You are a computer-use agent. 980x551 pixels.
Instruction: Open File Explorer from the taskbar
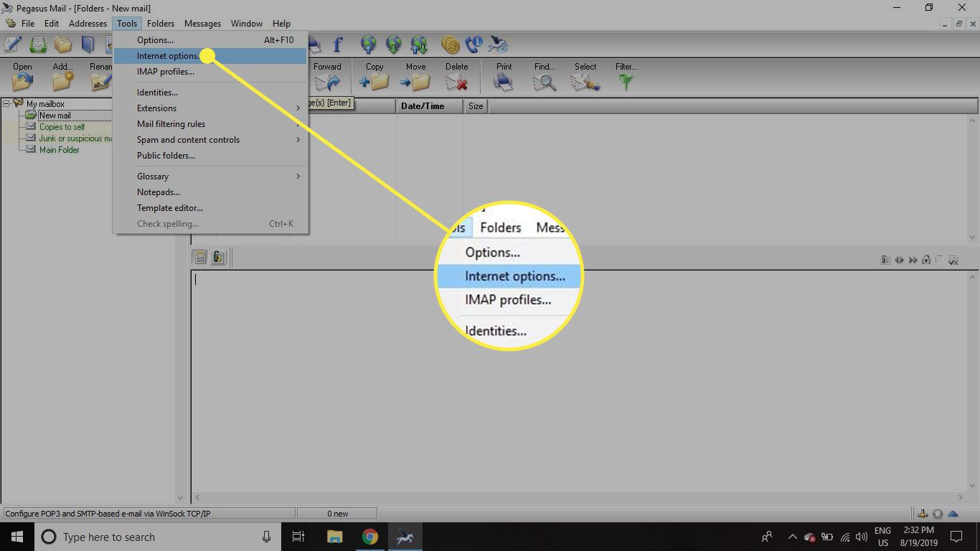point(334,537)
